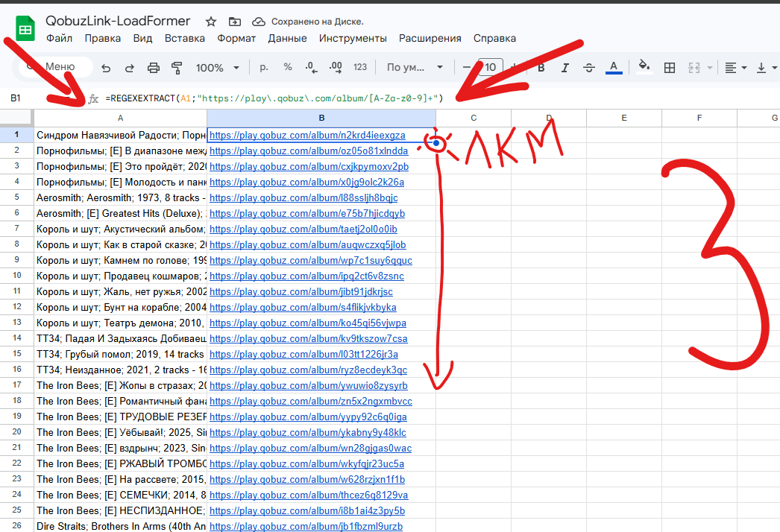This screenshot has width=780, height=532.
Task: Toggle Bold formatting
Action: [x=541, y=68]
